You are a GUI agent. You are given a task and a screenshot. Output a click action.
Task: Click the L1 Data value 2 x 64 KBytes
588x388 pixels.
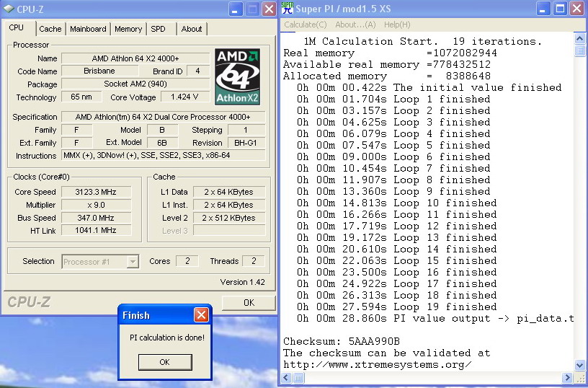(228, 192)
